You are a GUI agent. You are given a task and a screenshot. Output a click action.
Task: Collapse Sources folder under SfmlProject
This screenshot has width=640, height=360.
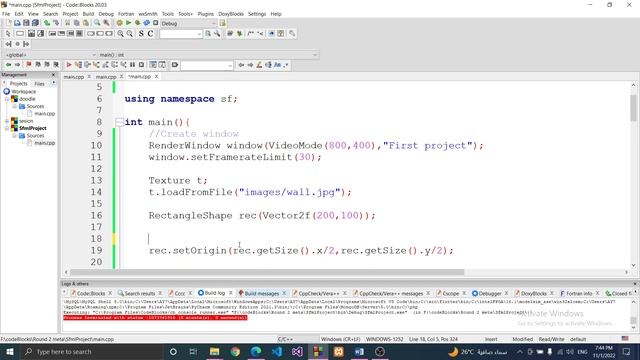click(15, 136)
